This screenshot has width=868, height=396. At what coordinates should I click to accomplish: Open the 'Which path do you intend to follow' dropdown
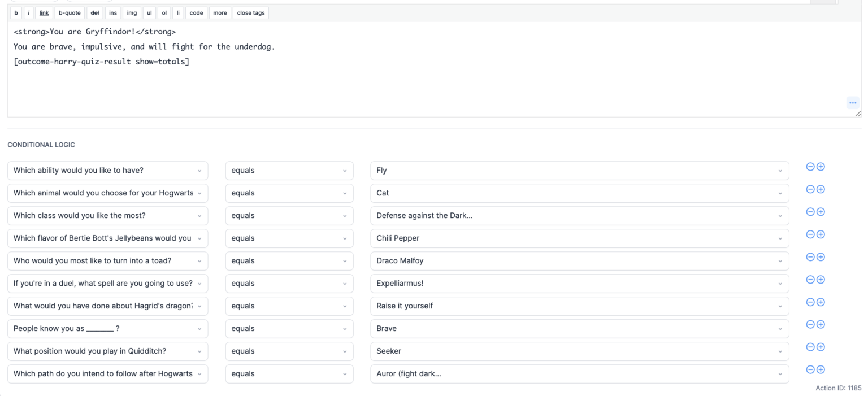coord(107,374)
